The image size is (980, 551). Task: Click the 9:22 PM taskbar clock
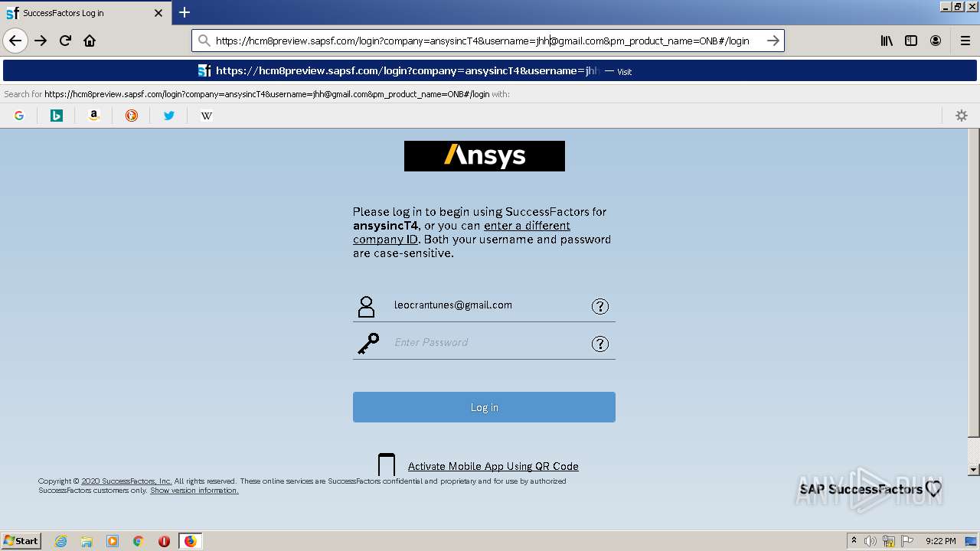(x=940, y=541)
